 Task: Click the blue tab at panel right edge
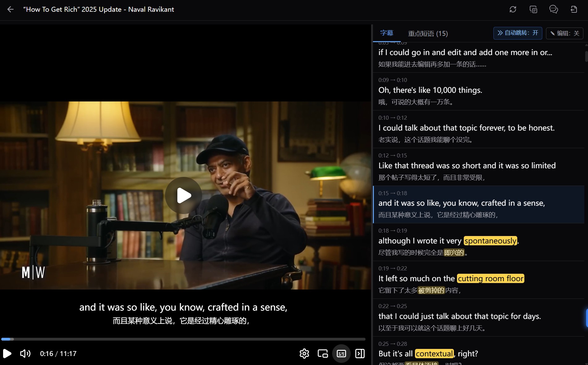(587, 318)
